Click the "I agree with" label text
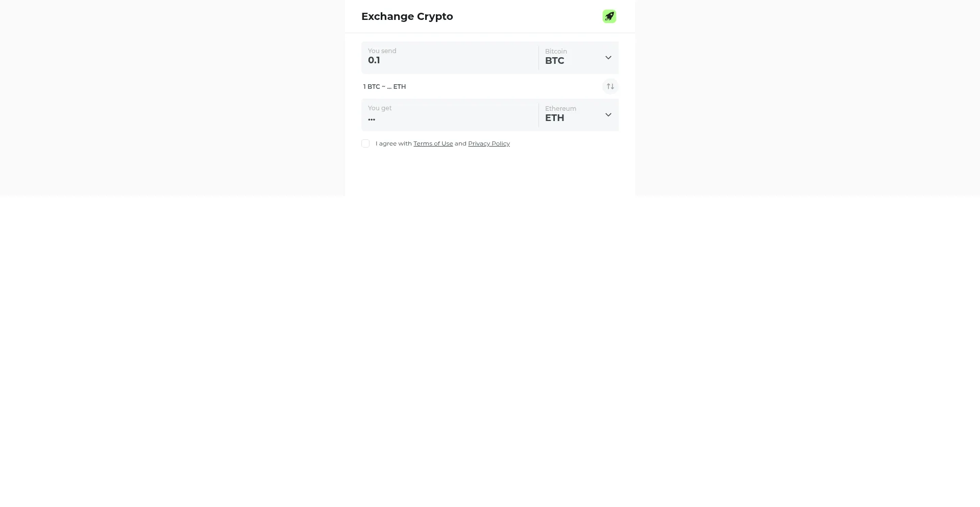Screen dimensions: 980x507 click(394, 143)
